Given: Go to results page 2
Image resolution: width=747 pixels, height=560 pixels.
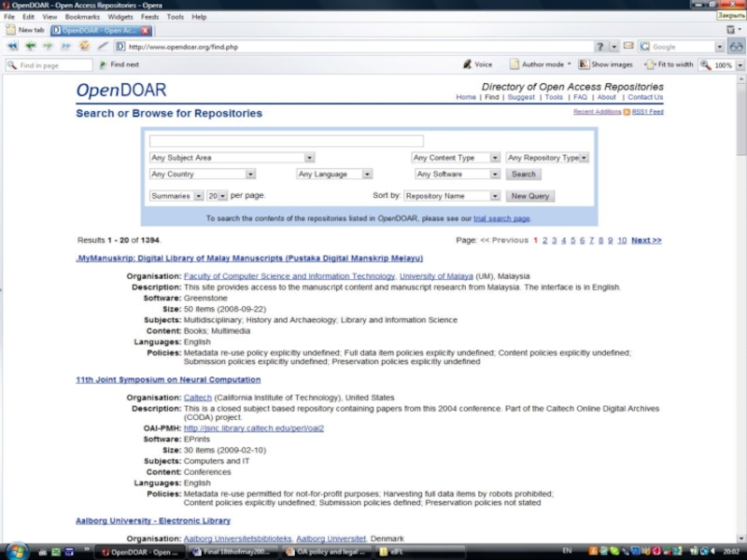Looking at the screenshot, I should click(544, 241).
